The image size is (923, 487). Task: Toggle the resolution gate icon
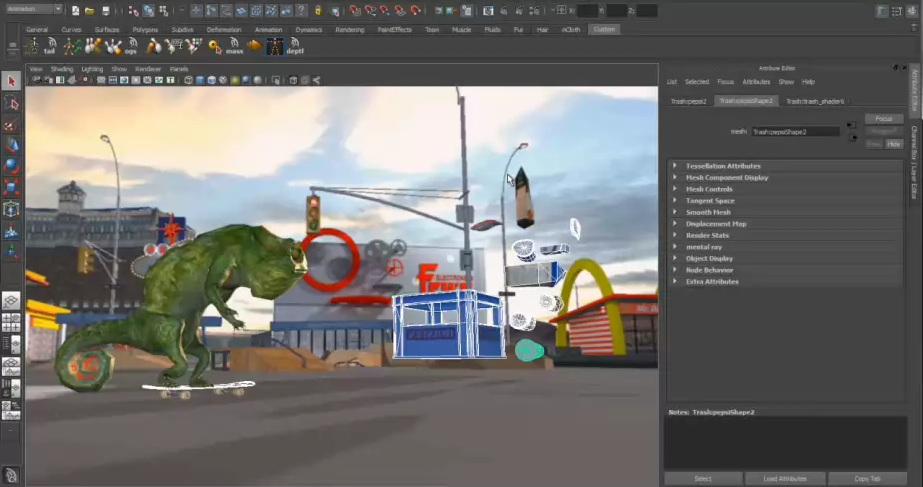(124, 80)
